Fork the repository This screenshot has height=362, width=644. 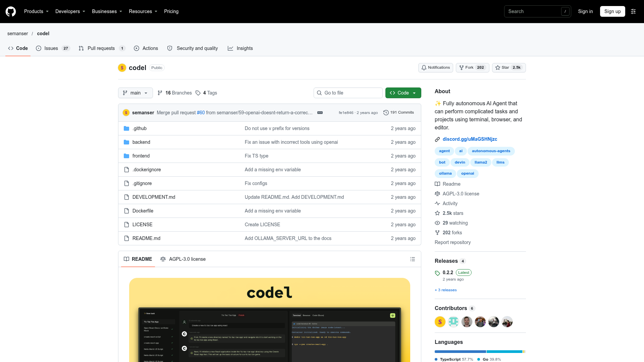(472, 68)
